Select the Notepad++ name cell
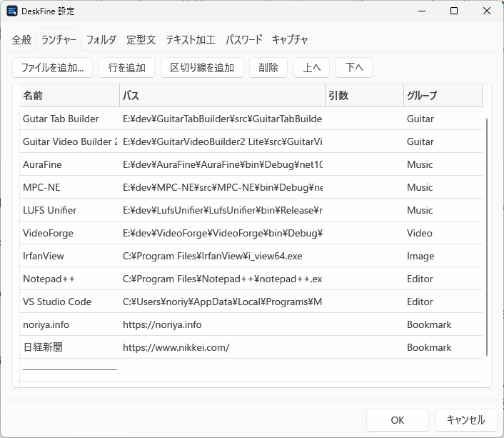 point(69,279)
